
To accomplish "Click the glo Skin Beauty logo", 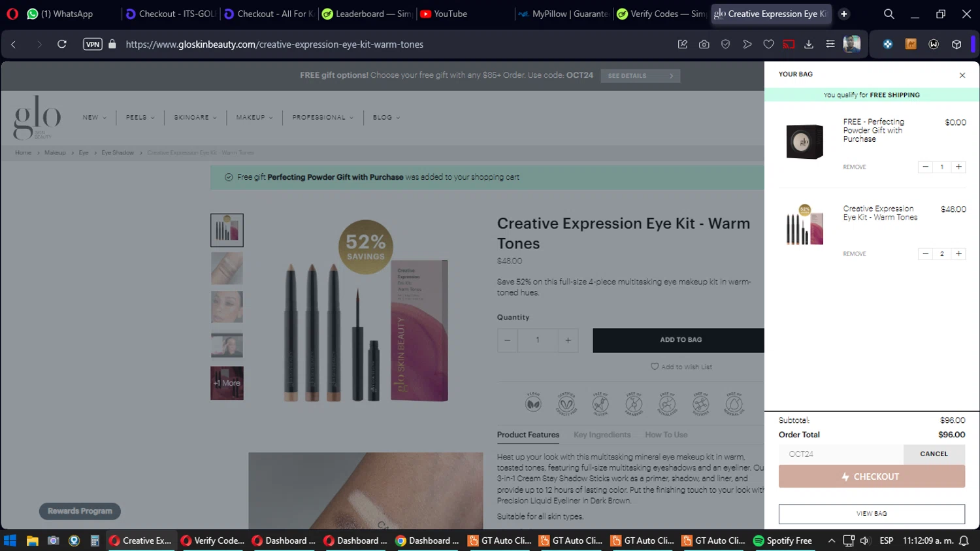I will coord(37,118).
